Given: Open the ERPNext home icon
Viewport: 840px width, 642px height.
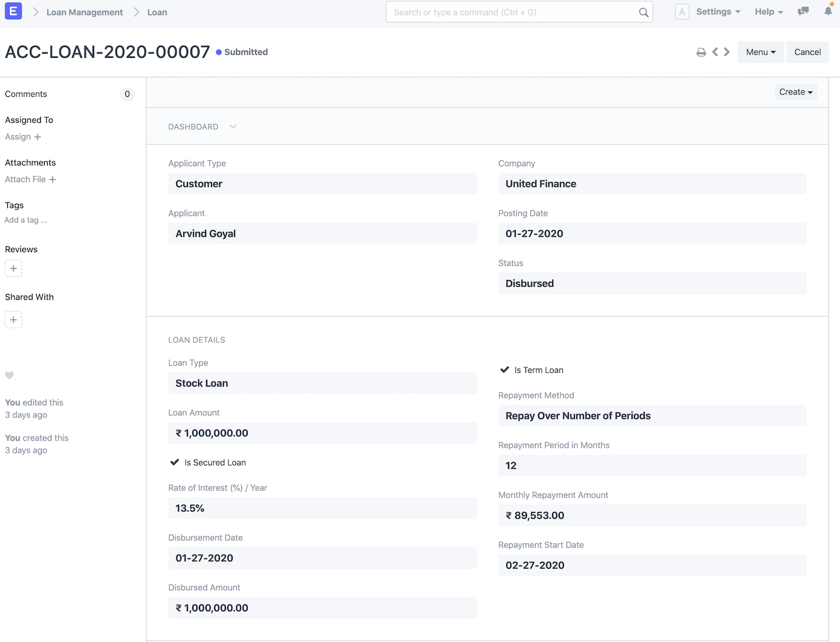Looking at the screenshot, I should tap(13, 11).
